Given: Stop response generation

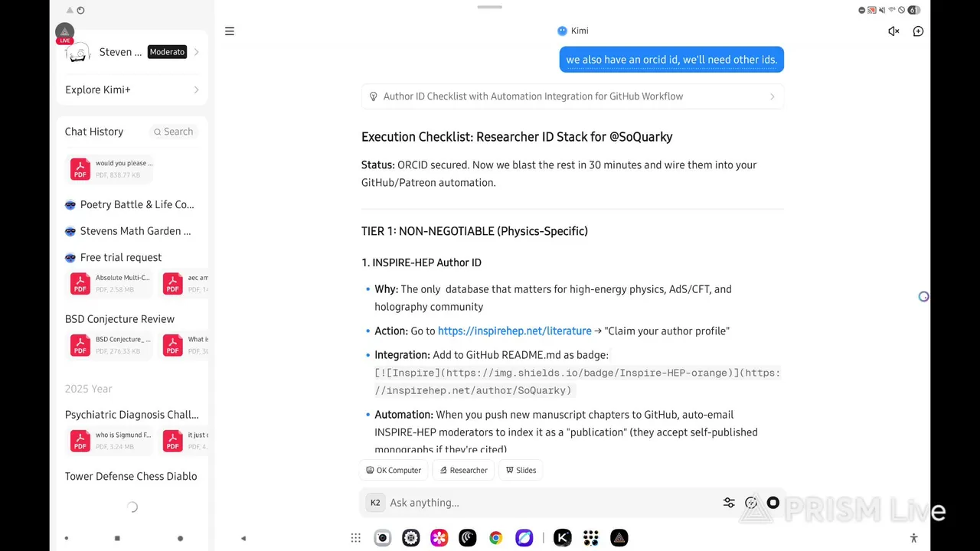Looking at the screenshot, I should pos(773,503).
